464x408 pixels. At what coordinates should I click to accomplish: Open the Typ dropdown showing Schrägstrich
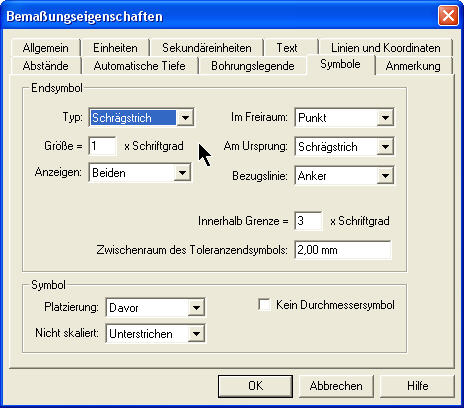click(142, 117)
